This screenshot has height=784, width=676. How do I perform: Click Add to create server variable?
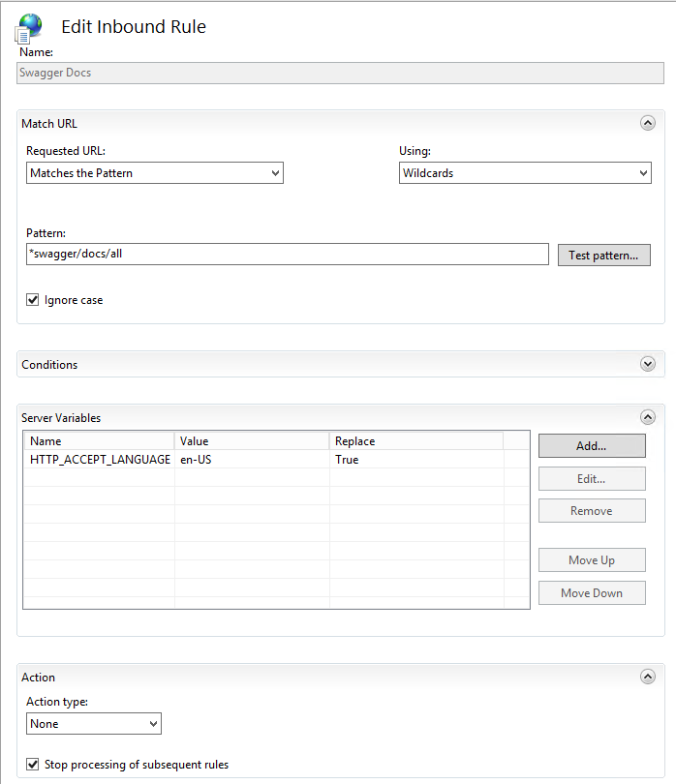(591, 446)
